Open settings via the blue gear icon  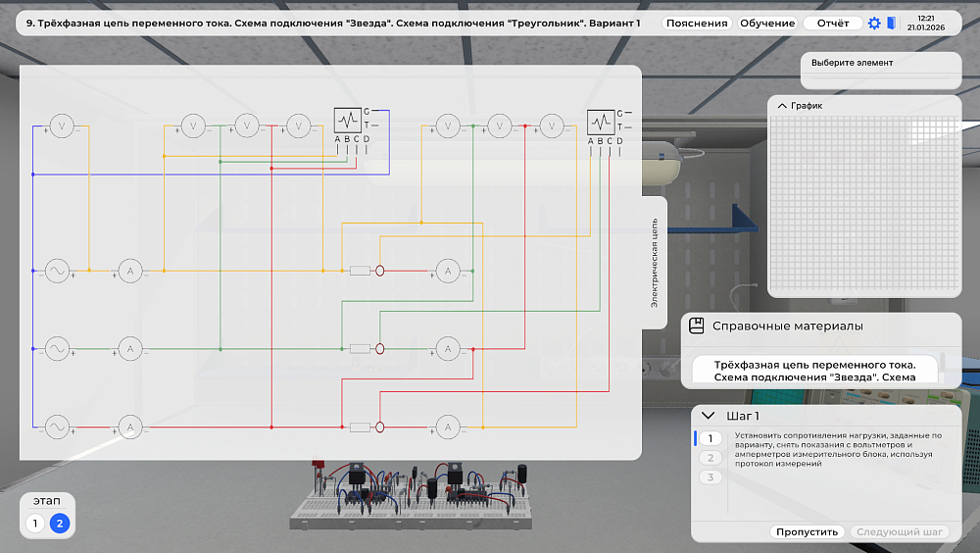tap(874, 24)
